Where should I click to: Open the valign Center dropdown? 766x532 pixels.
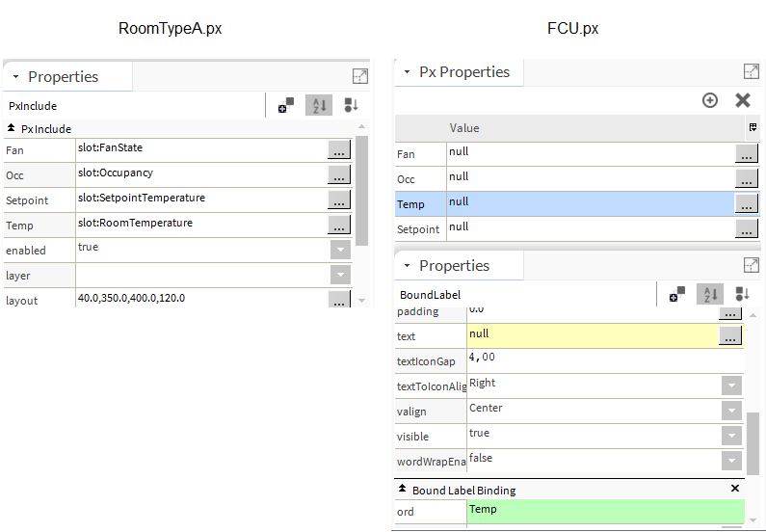pos(732,412)
